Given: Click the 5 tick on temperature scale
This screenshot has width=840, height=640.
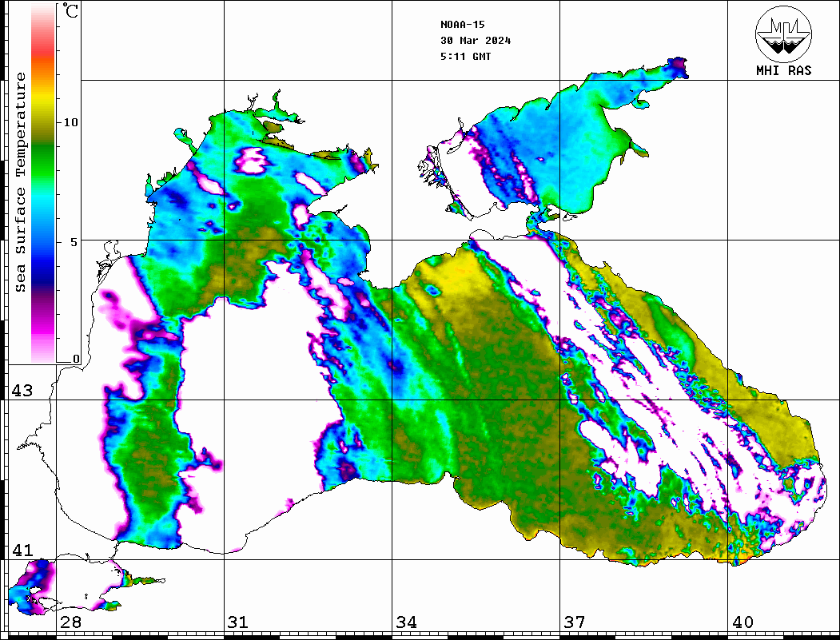Looking at the screenshot, I should pos(74,242).
